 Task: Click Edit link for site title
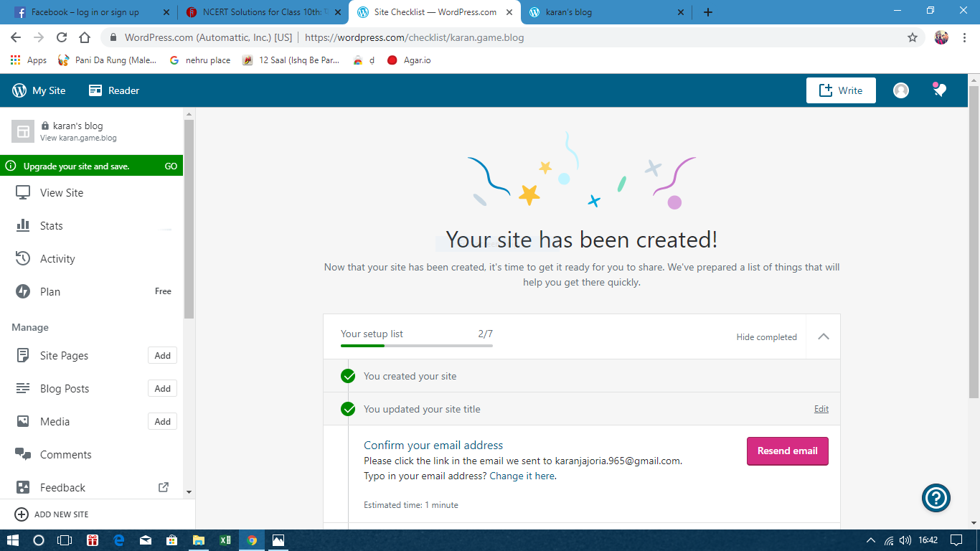point(821,409)
